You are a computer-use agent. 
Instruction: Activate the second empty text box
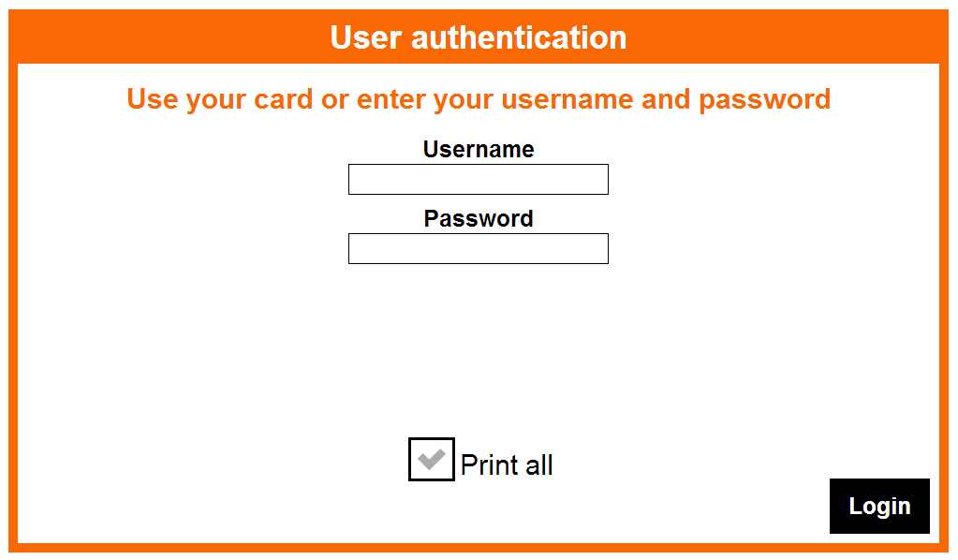click(478, 248)
